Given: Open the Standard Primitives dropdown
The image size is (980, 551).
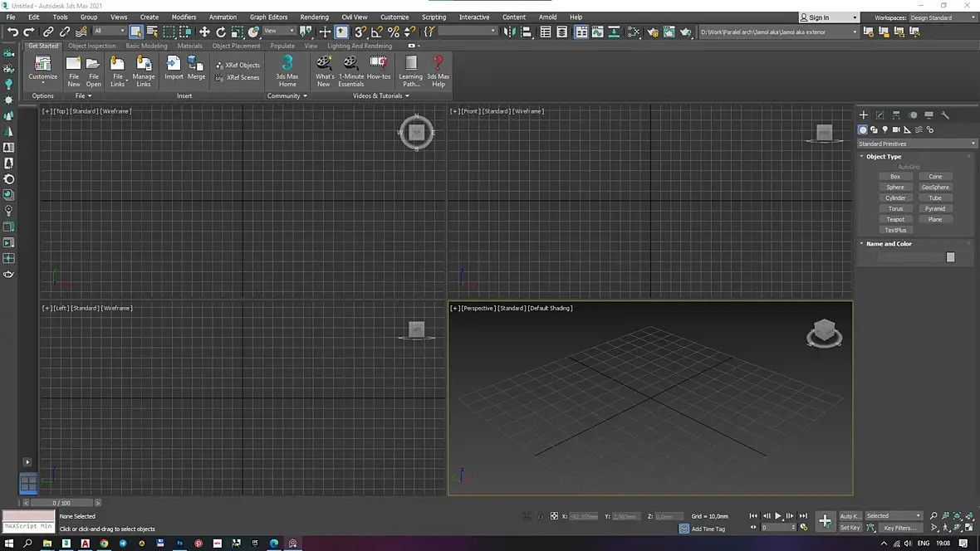Looking at the screenshot, I should 917,144.
